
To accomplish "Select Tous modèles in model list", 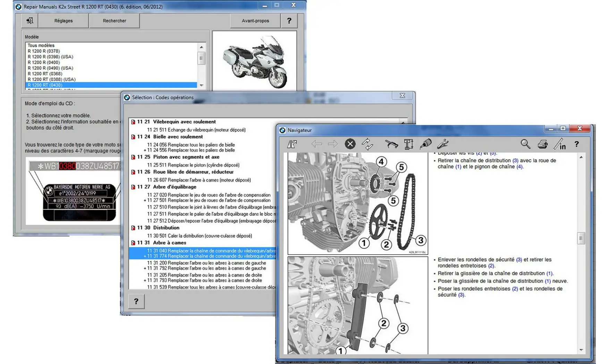I will click(41, 45).
